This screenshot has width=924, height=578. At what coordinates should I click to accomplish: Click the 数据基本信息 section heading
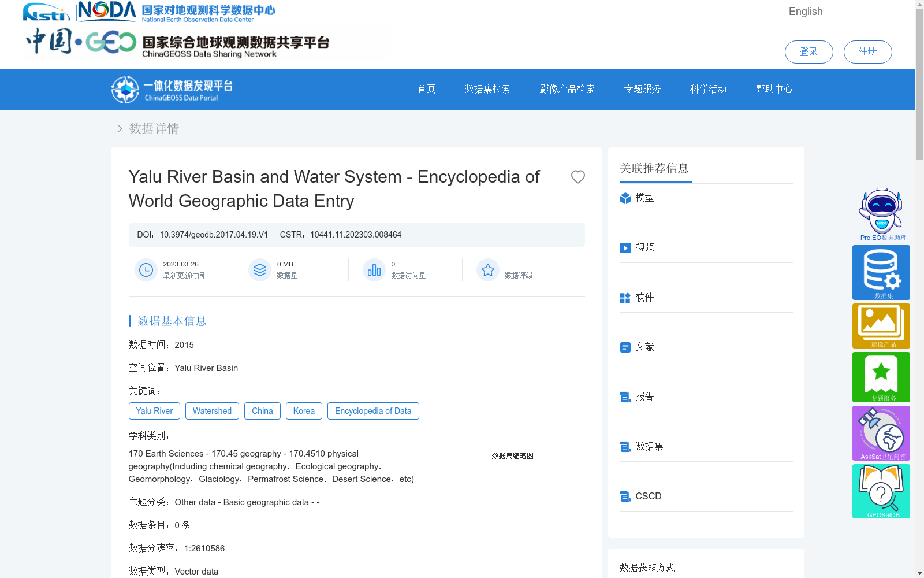coord(172,321)
